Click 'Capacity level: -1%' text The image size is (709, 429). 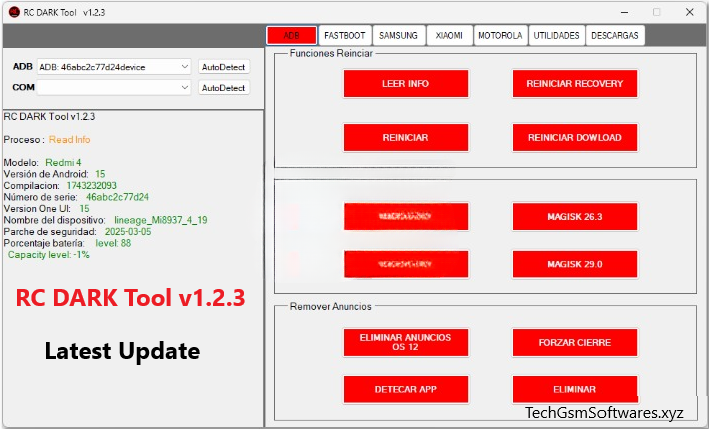point(49,255)
